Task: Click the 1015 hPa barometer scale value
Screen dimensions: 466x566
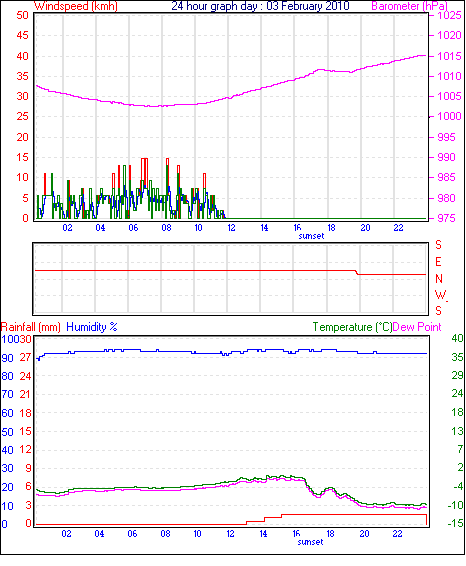Action: (x=449, y=56)
